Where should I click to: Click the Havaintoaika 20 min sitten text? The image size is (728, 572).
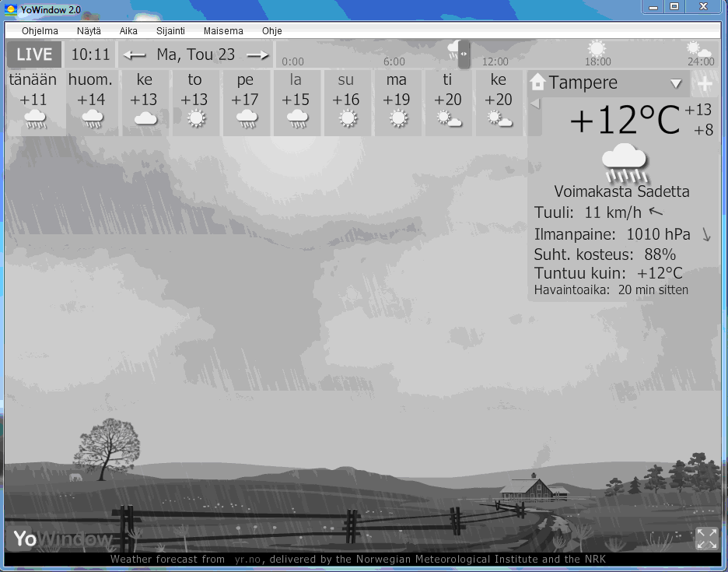coord(611,290)
